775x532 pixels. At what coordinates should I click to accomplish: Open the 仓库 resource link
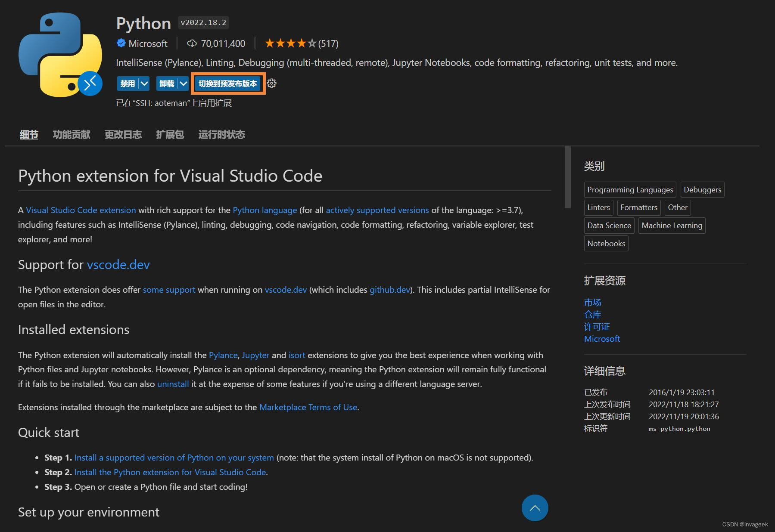pyautogui.click(x=593, y=315)
